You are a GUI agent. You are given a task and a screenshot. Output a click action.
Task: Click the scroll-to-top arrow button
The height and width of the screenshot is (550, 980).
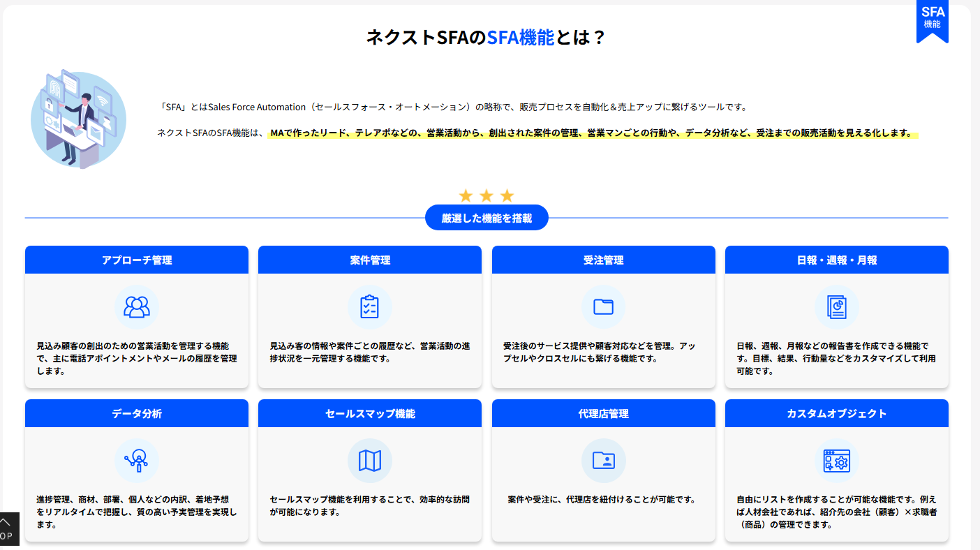7,529
